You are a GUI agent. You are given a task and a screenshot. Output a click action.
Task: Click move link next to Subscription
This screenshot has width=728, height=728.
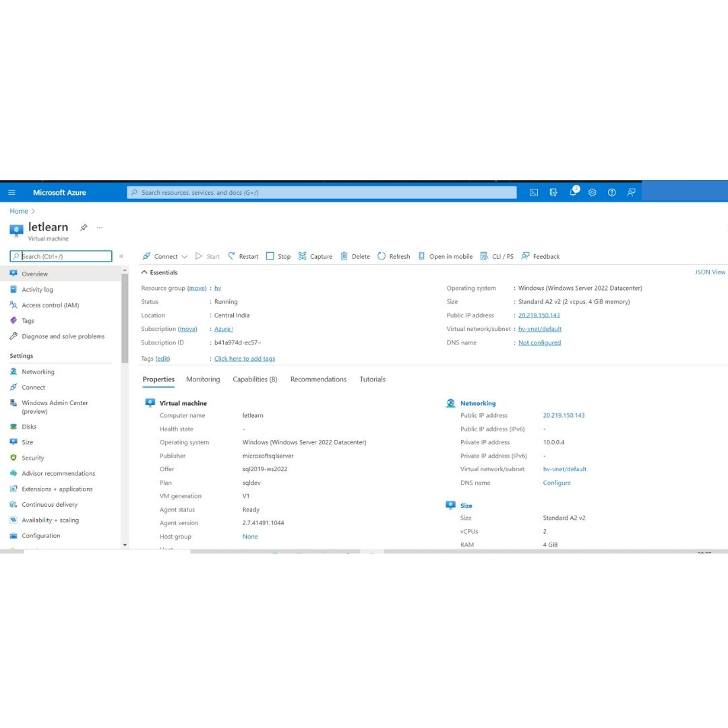(187, 329)
